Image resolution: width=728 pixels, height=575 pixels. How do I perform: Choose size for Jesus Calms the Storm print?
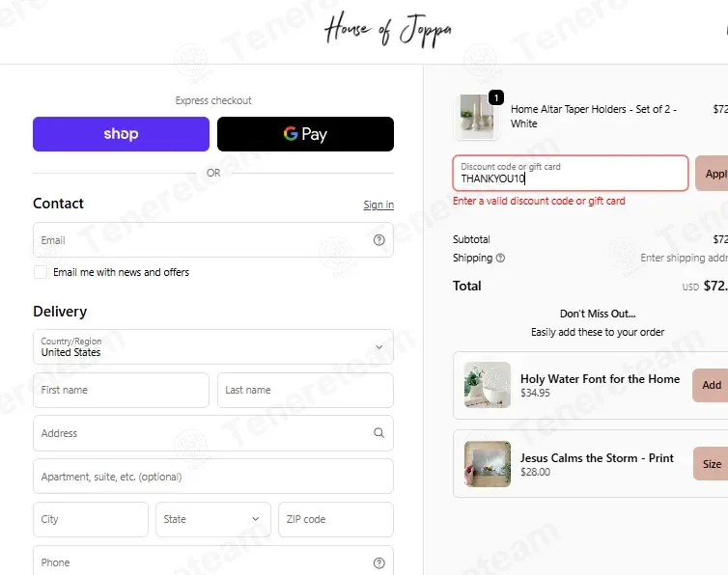click(711, 464)
